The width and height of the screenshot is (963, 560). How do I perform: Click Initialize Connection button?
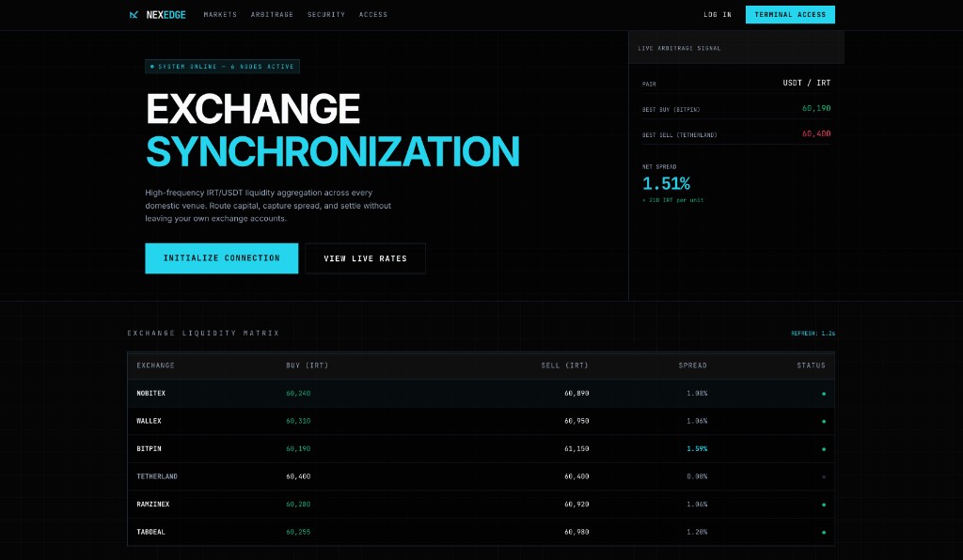[222, 258]
